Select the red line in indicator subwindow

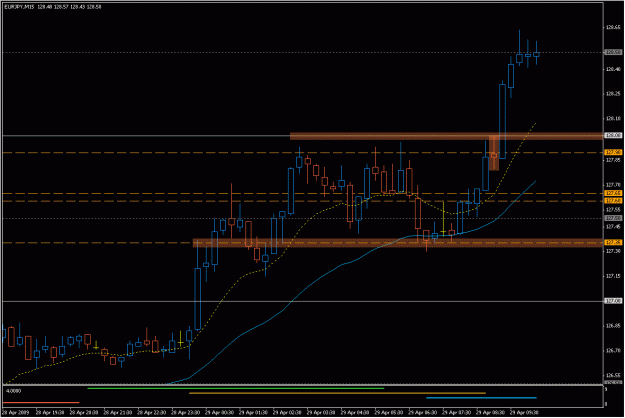tap(41, 402)
